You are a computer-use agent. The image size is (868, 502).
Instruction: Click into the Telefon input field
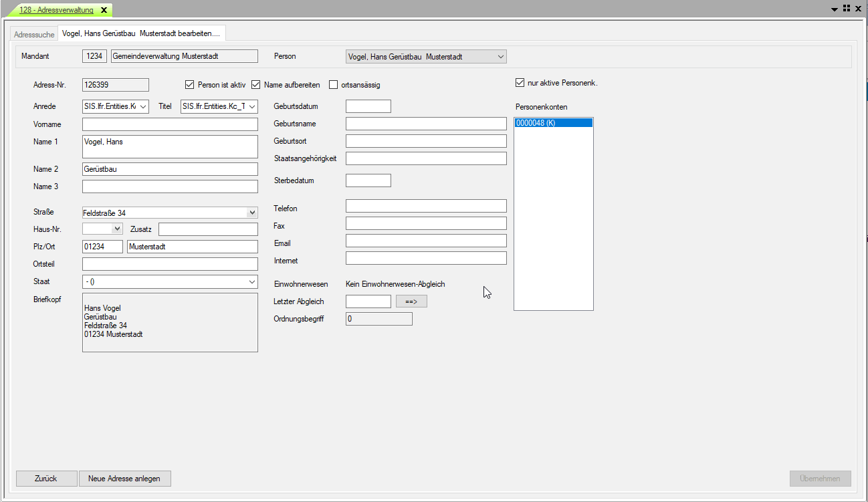click(426, 206)
